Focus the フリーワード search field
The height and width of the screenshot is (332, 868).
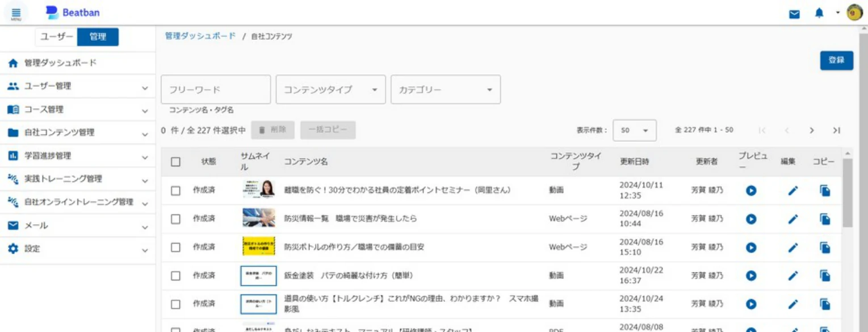pyautogui.click(x=216, y=90)
